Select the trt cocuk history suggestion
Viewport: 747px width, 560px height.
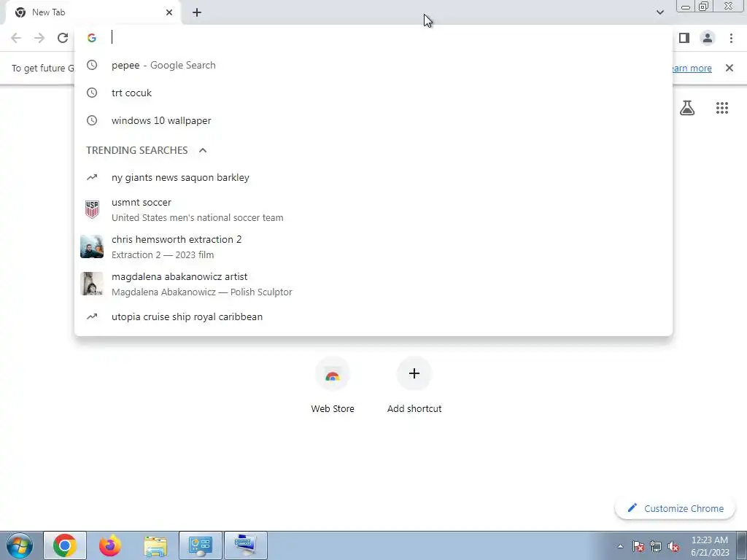click(373, 93)
